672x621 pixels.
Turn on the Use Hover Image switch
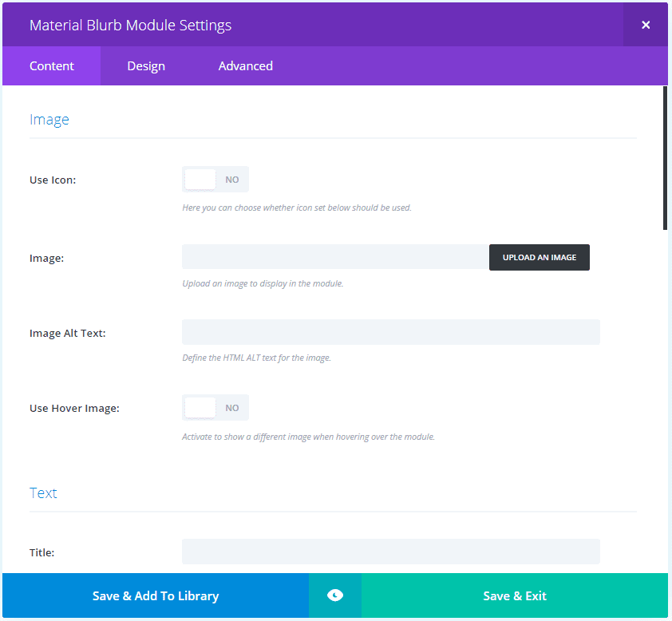(x=215, y=408)
